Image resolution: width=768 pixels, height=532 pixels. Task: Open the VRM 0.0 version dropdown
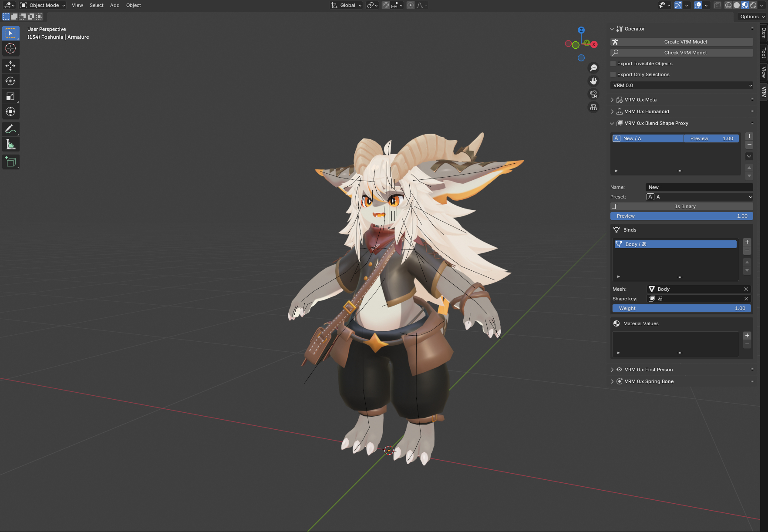[681, 85]
